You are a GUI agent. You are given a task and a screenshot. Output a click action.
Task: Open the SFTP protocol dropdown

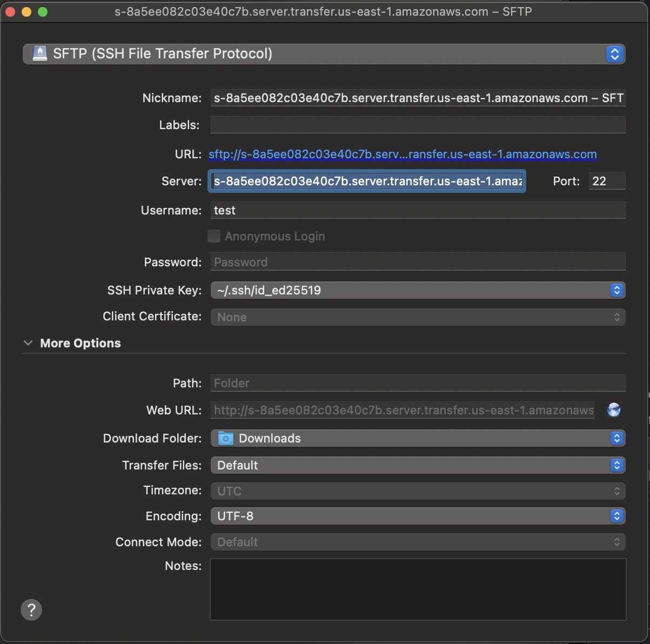coord(614,53)
